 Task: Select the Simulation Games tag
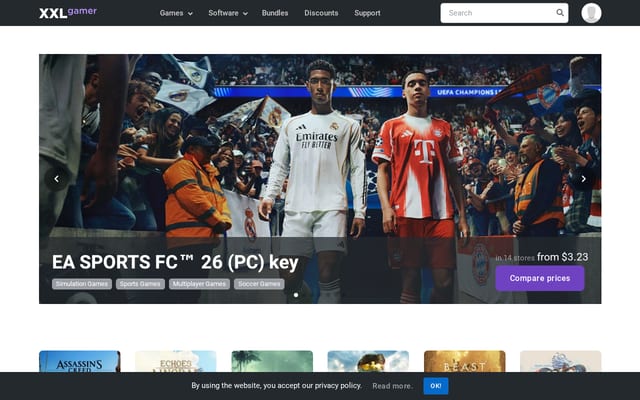coord(82,284)
